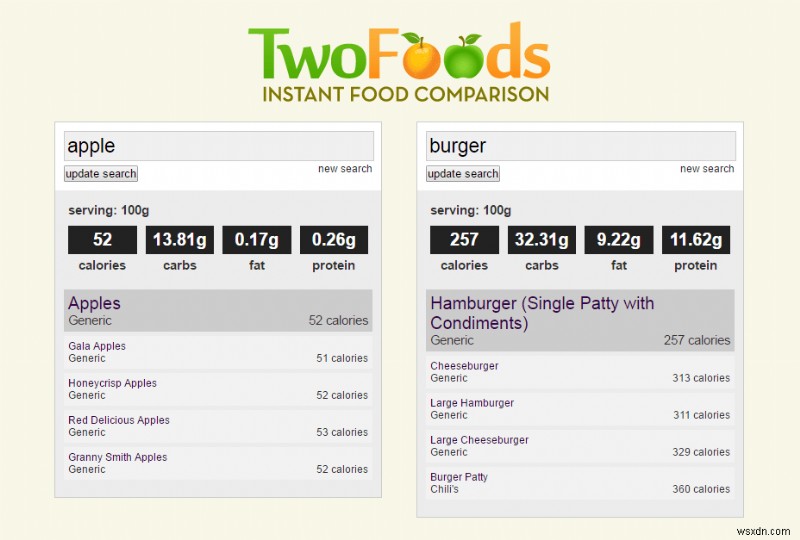Click the burger search input field
Image resolution: width=800 pixels, height=540 pixels.
(x=580, y=146)
